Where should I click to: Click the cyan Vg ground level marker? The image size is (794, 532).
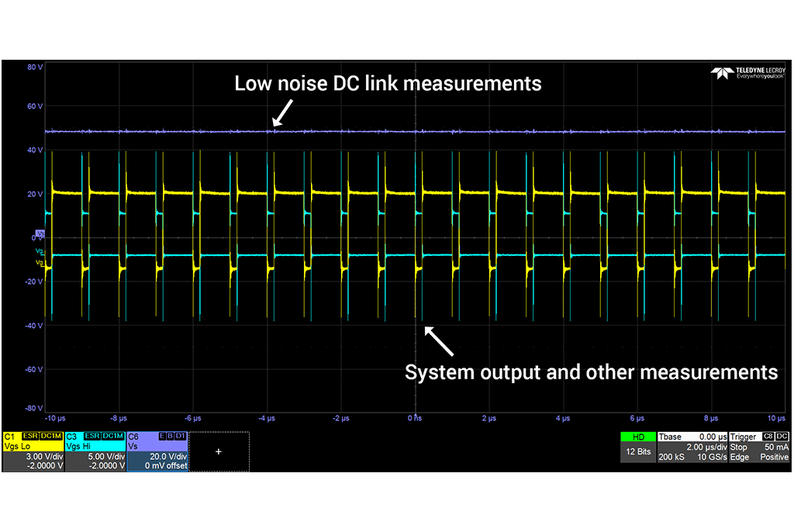tap(40, 251)
